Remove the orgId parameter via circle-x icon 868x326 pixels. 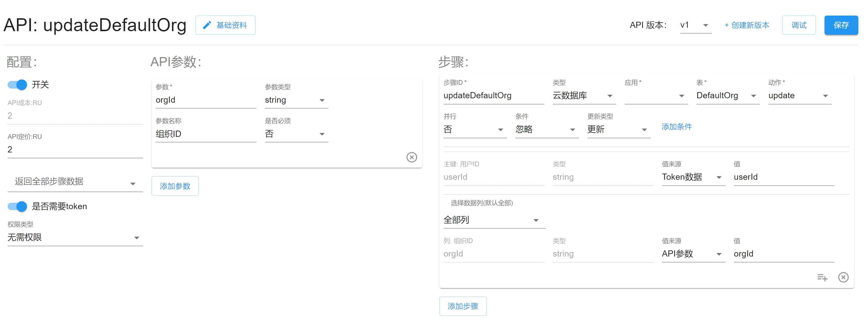(x=412, y=157)
